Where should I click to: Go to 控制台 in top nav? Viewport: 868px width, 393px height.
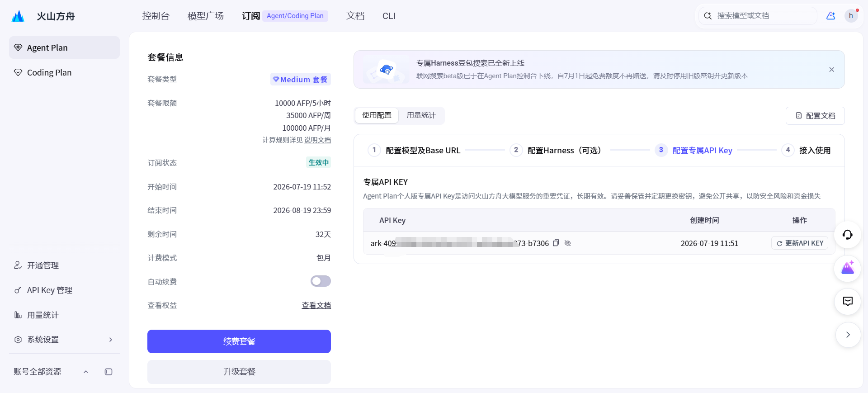tap(156, 16)
